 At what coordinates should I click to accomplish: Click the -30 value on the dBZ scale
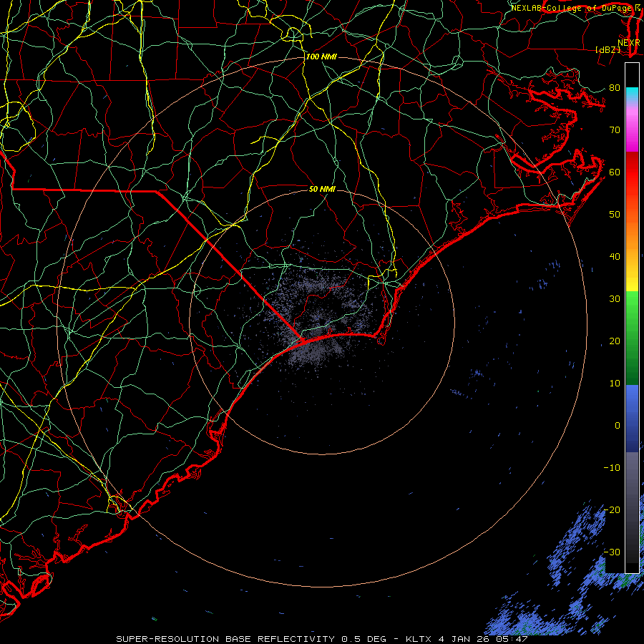612,552
